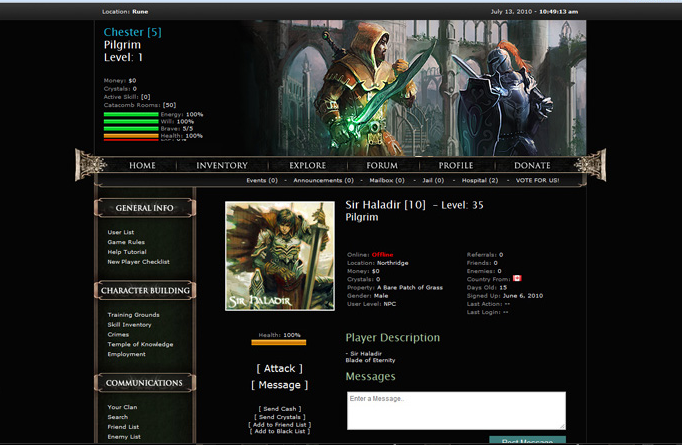Click Player Description heading
This screenshot has height=445, width=682.
coord(393,338)
